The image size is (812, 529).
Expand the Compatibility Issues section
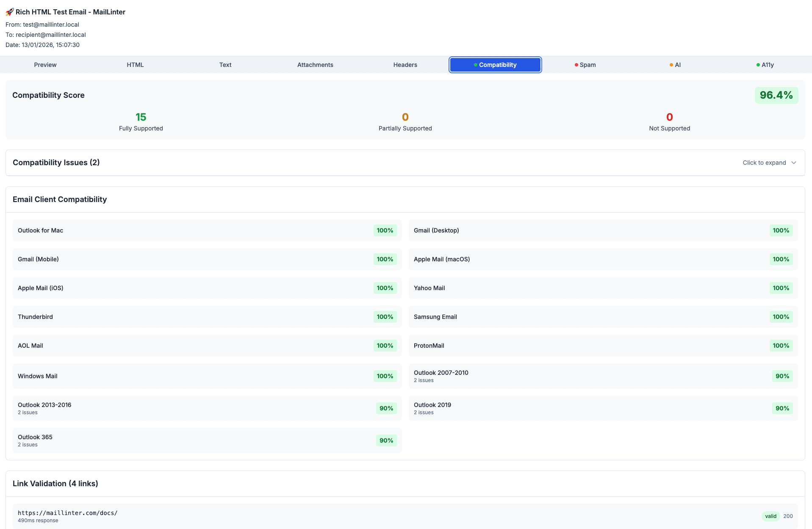pyautogui.click(x=56, y=163)
